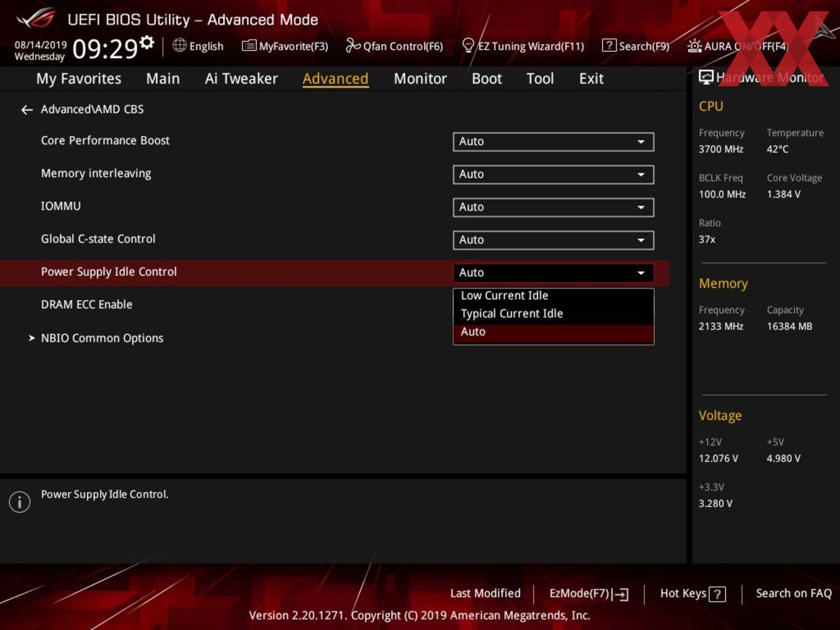The height and width of the screenshot is (630, 840).
Task: Open Global C-state Control dropdown
Action: [x=553, y=240]
